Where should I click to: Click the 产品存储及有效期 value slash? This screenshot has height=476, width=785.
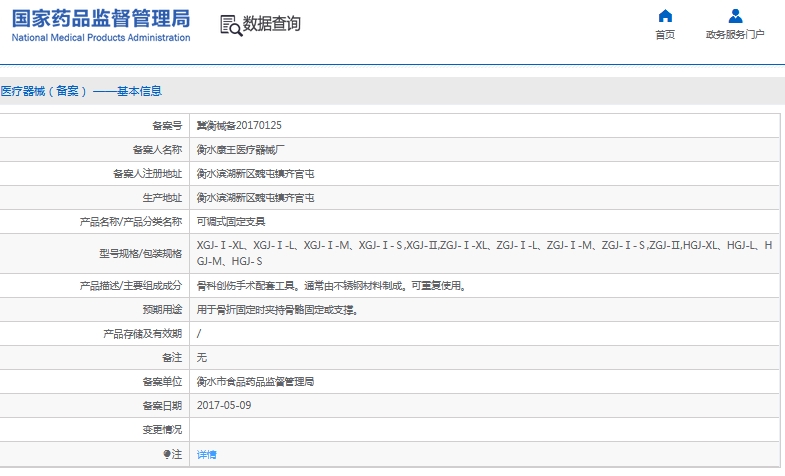coord(199,334)
